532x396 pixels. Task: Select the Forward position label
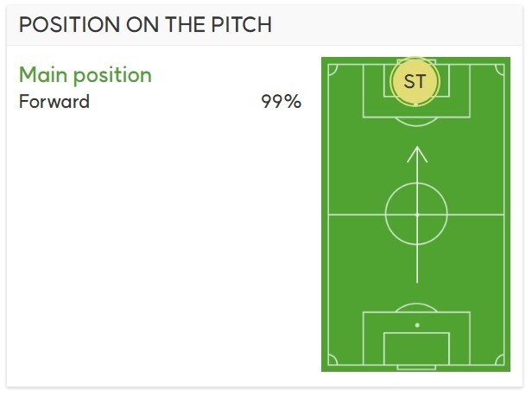pos(54,102)
